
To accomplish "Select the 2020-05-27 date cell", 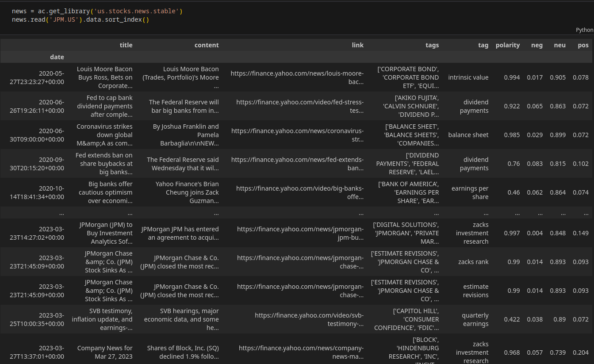I will pos(37,77).
